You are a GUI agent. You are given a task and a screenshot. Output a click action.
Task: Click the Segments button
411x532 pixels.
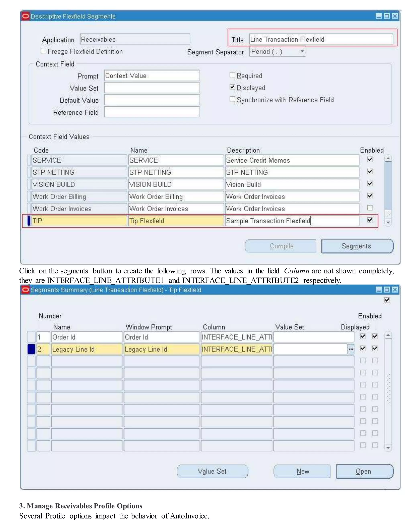point(357,246)
